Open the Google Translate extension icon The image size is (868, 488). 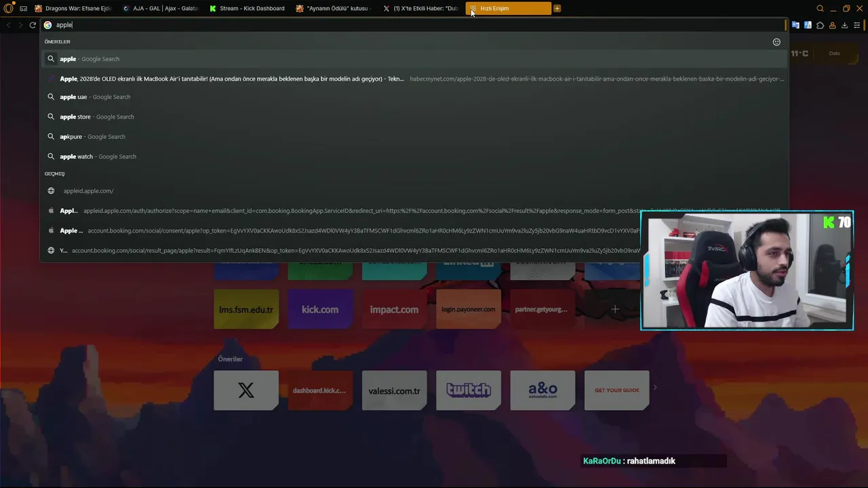[x=795, y=25]
